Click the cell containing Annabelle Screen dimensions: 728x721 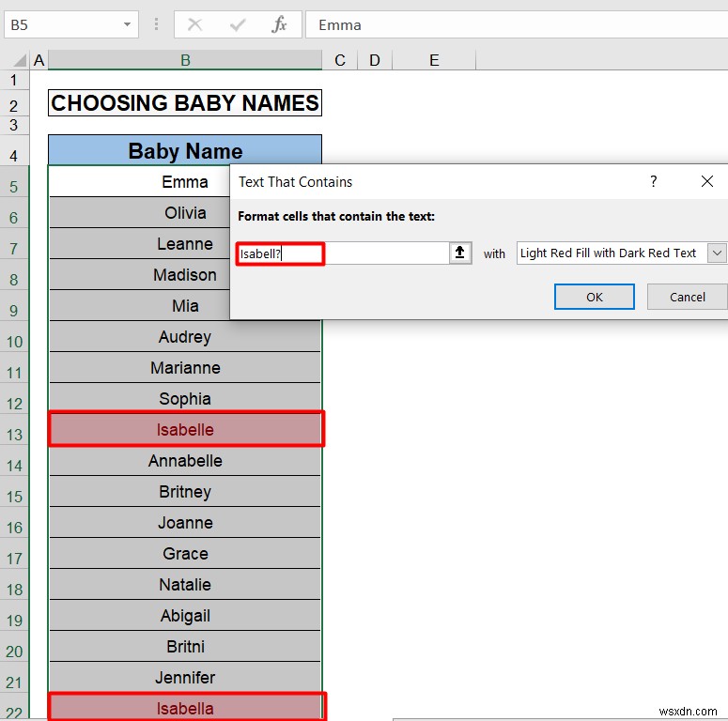(x=185, y=461)
